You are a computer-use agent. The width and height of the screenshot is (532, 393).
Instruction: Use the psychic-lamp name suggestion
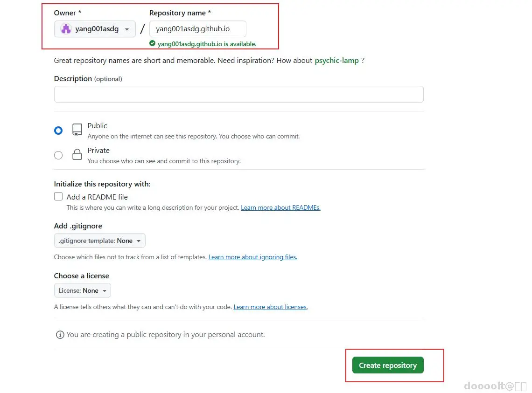click(336, 61)
